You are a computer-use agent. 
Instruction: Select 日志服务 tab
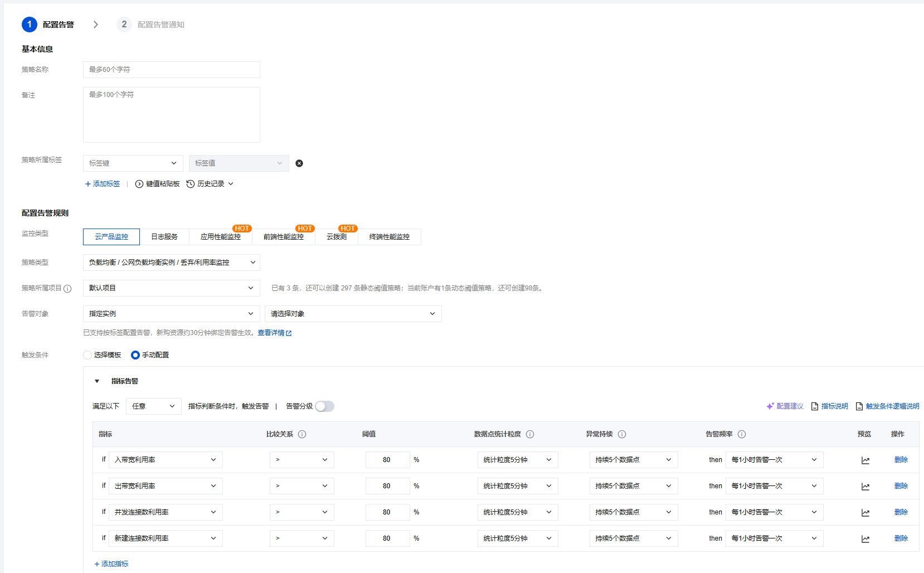164,237
